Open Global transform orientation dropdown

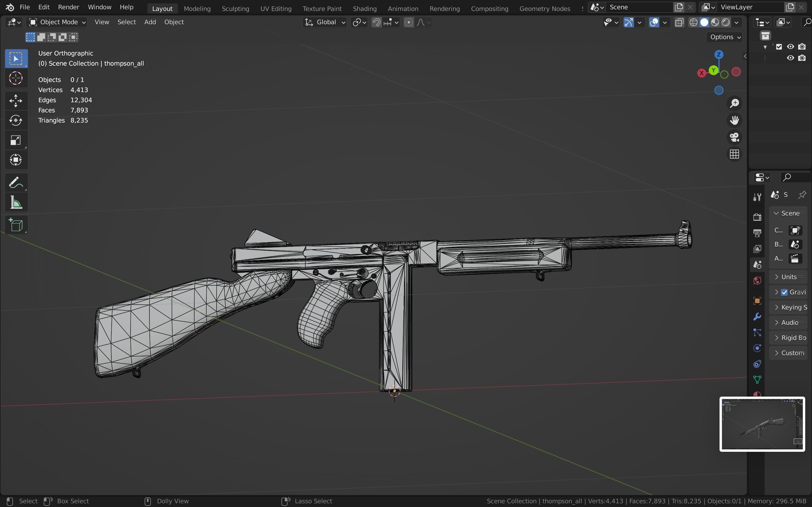(325, 22)
